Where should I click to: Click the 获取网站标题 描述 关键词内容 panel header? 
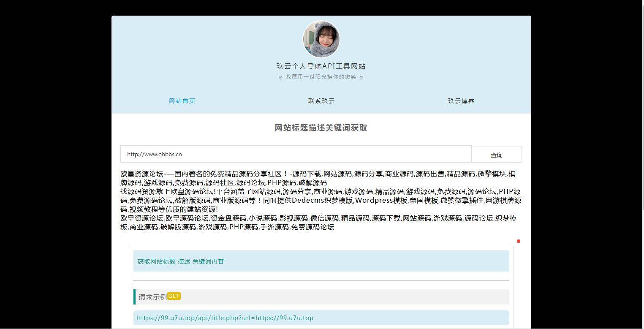(180, 261)
